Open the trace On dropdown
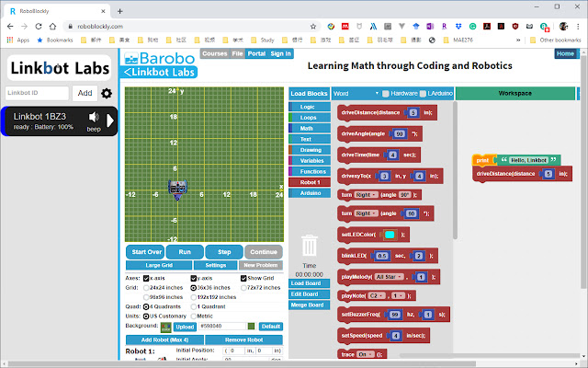Viewport: 588px width, 368px height. [366, 354]
